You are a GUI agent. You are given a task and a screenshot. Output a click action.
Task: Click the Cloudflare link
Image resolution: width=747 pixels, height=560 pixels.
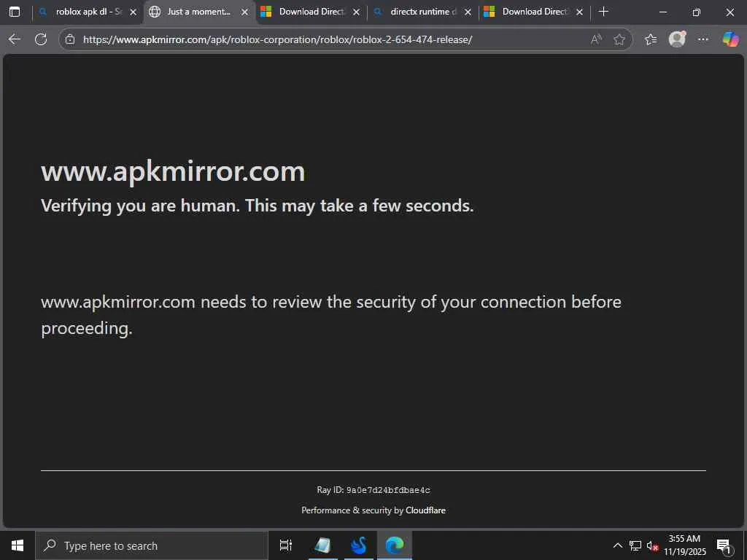coord(425,510)
